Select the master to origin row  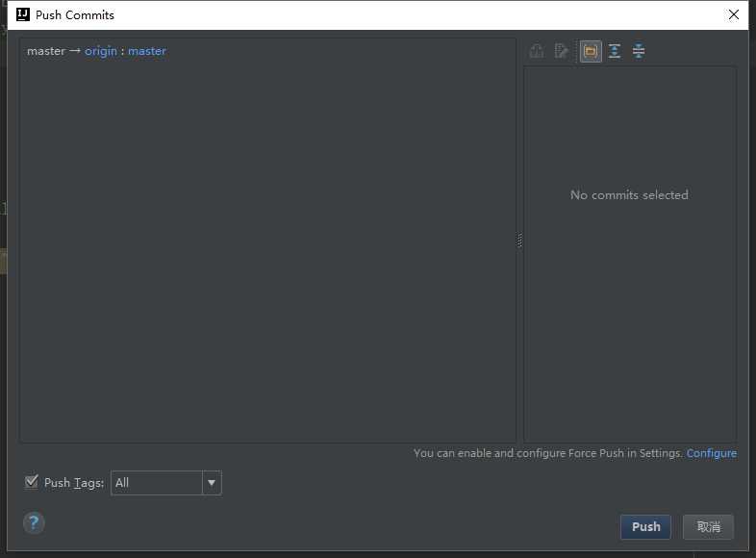click(x=267, y=51)
